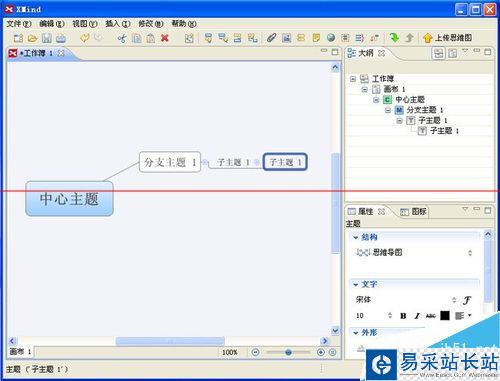The height and width of the screenshot is (381, 500).
Task: Open the 宋体 font dropdown
Action: pos(454,300)
